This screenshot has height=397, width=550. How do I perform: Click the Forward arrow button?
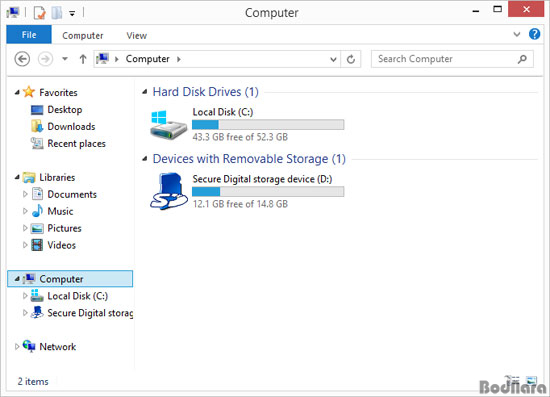(x=45, y=59)
